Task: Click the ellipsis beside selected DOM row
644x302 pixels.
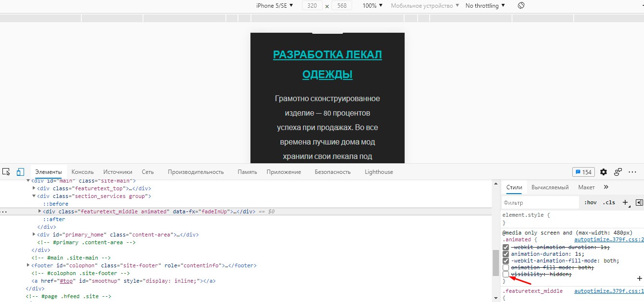Action: pyautogui.click(x=4, y=212)
